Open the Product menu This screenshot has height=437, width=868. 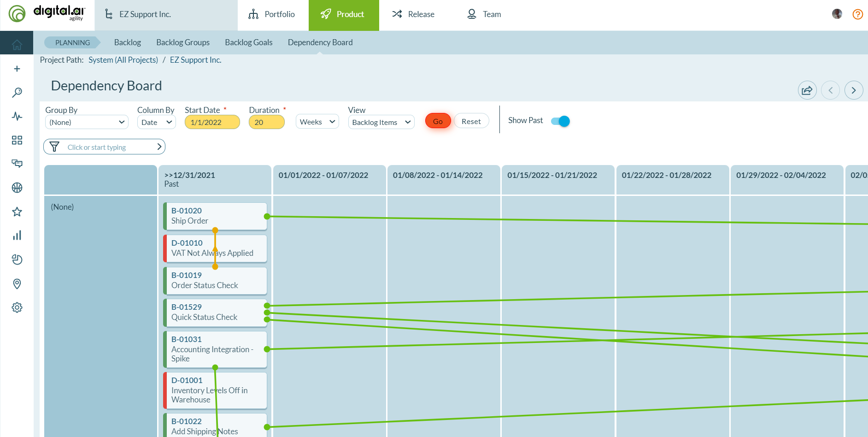point(344,15)
